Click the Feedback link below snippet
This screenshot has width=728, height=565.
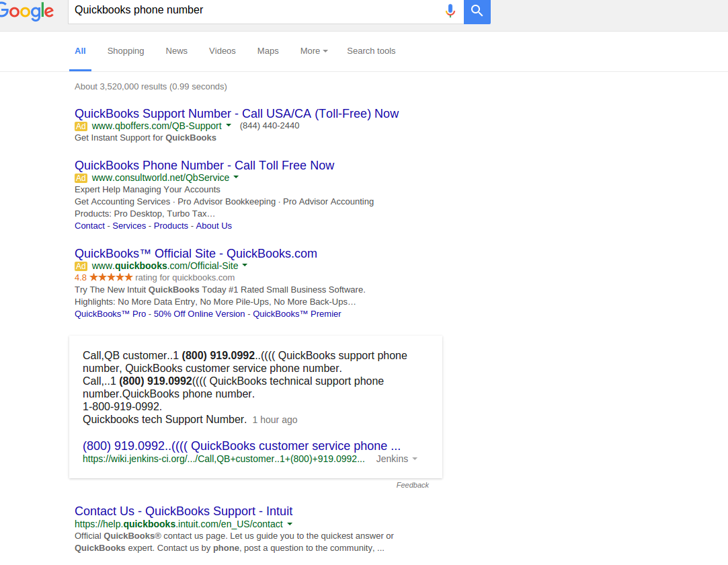(x=412, y=485)
